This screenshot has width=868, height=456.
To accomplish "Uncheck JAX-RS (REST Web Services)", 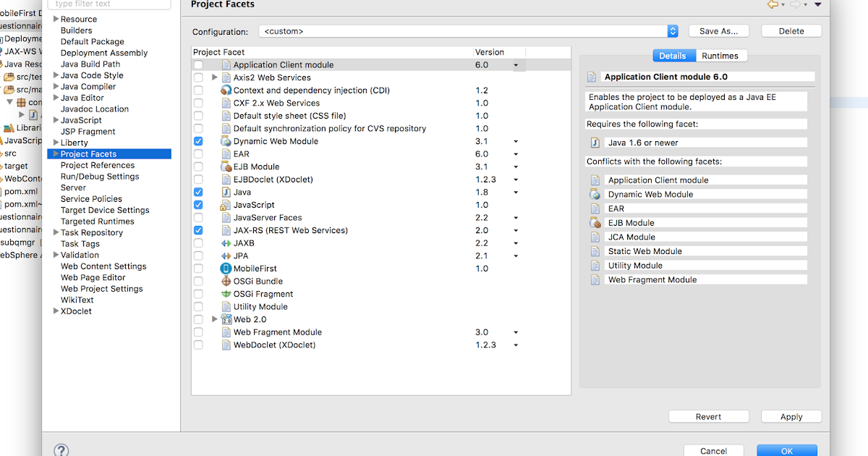I will click(x=198, y=230).
